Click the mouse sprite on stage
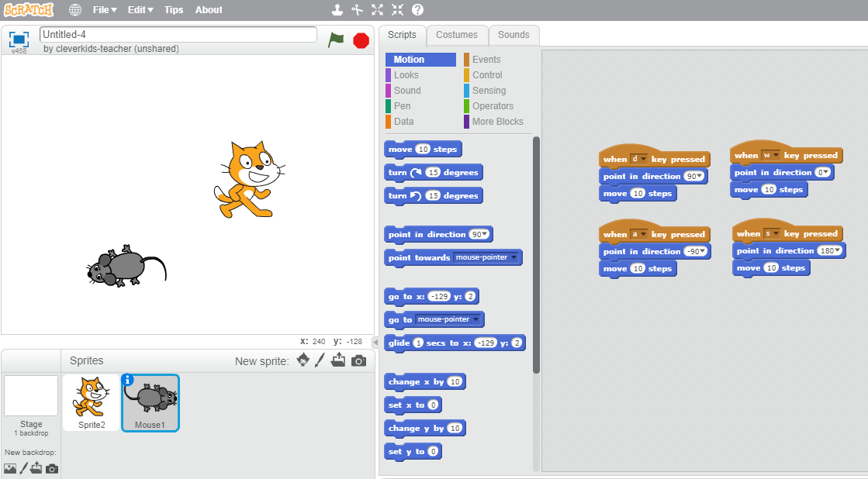The height and width of the screenshot is (479, 868). [x=126, y=266]
